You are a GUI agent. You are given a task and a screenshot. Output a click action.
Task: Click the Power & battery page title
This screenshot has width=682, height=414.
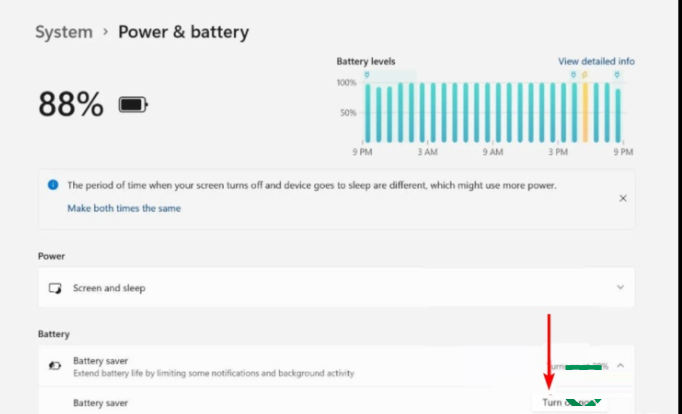184,32
